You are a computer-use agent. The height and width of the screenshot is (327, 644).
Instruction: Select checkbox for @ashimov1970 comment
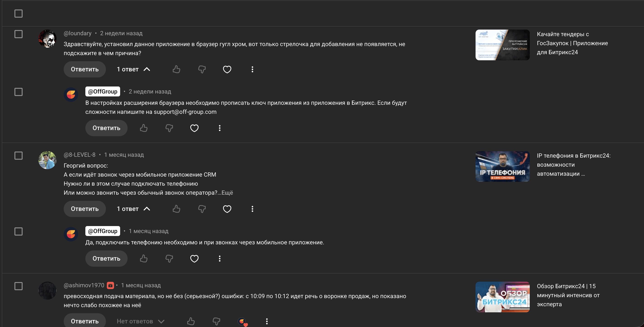click(x=19, y=286)
